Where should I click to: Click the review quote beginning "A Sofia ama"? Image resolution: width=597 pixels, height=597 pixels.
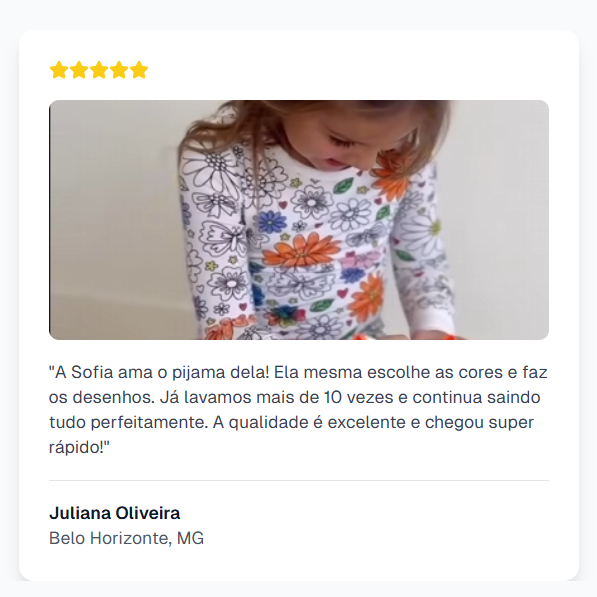tap(298, 410)
